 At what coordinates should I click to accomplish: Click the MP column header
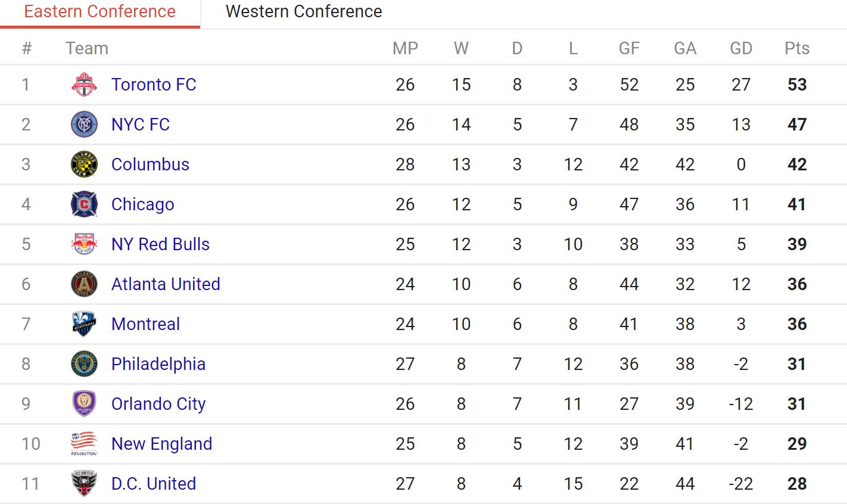(405, 48)
